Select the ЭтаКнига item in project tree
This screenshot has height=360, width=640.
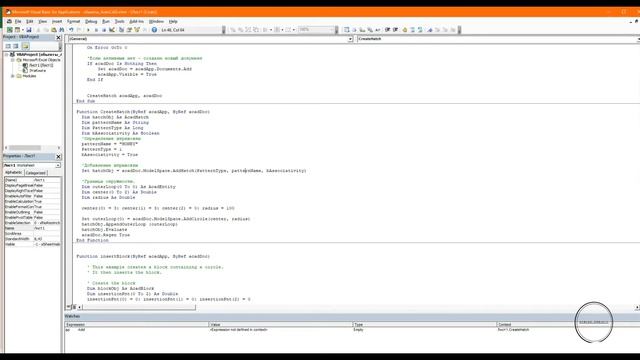tap(38, 71)
